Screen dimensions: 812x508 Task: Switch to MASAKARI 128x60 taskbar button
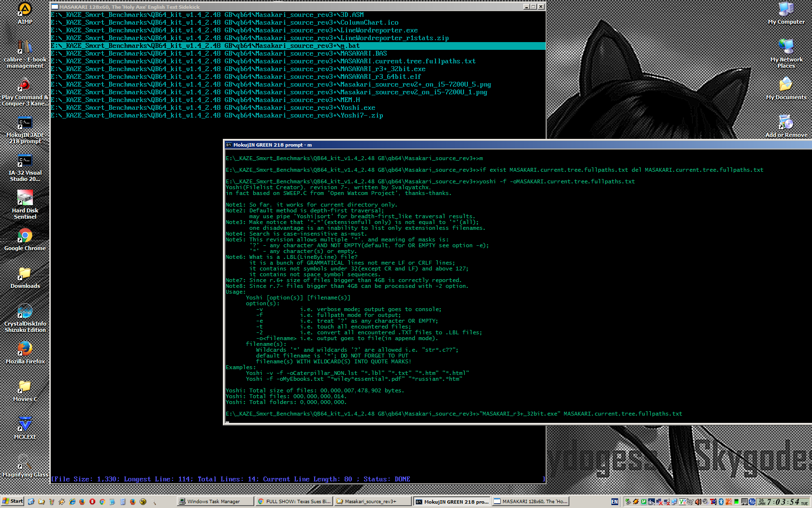pyautogui.click(x=530, y=502)
